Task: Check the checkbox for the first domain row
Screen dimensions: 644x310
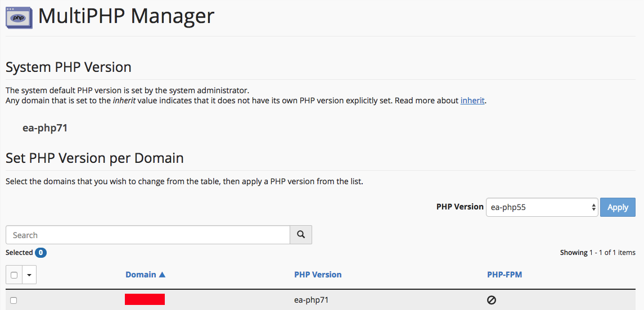Action: point(13,300)
